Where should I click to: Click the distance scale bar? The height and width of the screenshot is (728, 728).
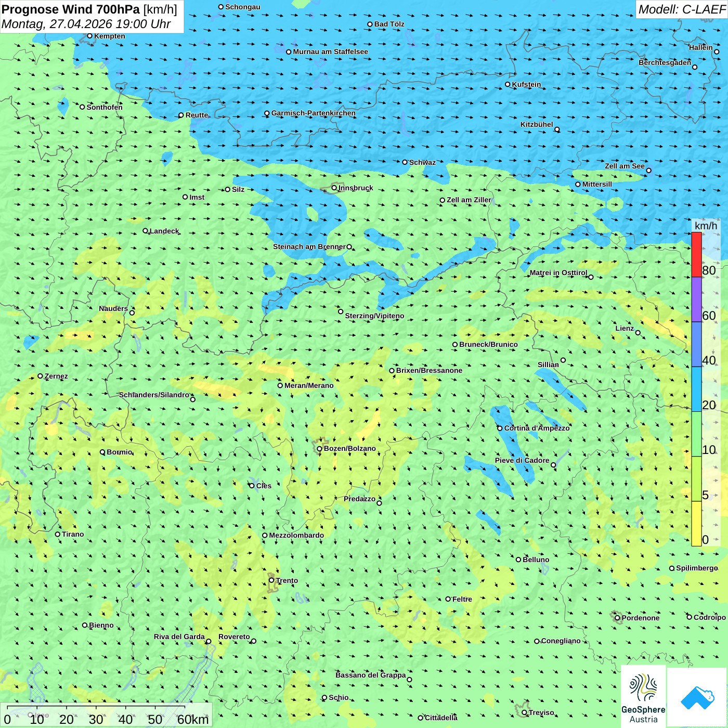[x=106, y=715]
